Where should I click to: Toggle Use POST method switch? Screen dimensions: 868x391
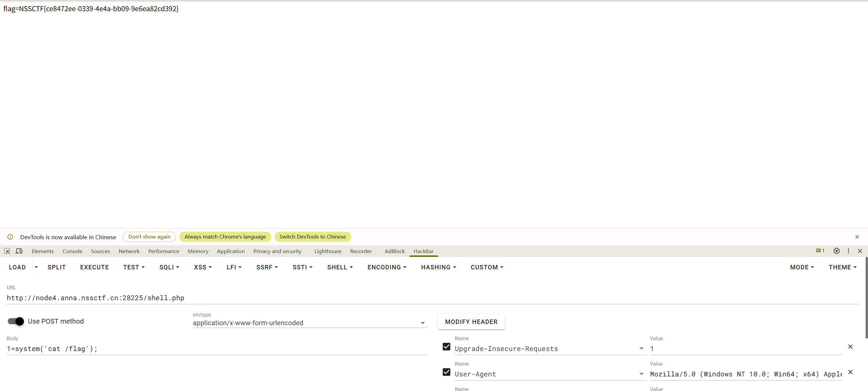click(16, 321)
